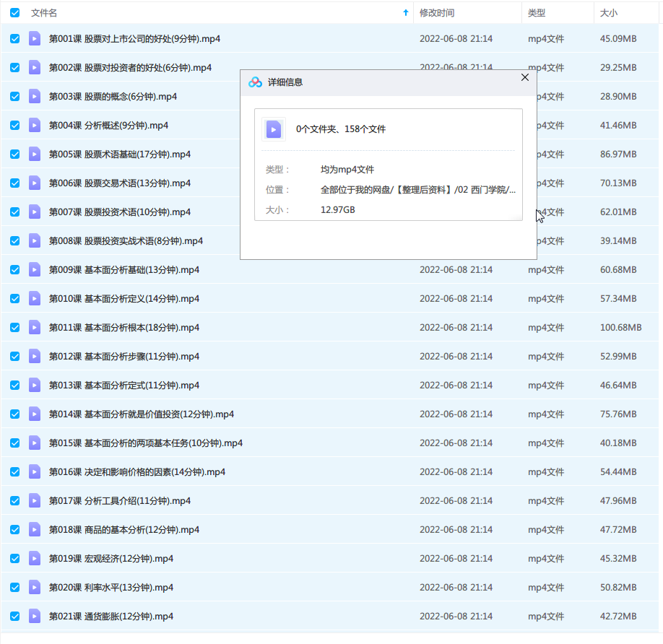Click the cloud logo in the 详细信息 dialog
This screenshot has width=663, height=644.
[x=255, y=82]
